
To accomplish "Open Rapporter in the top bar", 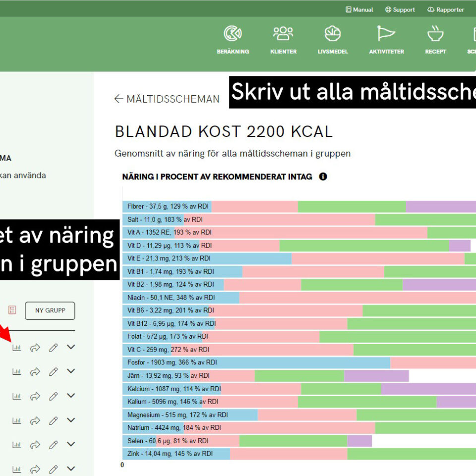I will tap(445, 9).
